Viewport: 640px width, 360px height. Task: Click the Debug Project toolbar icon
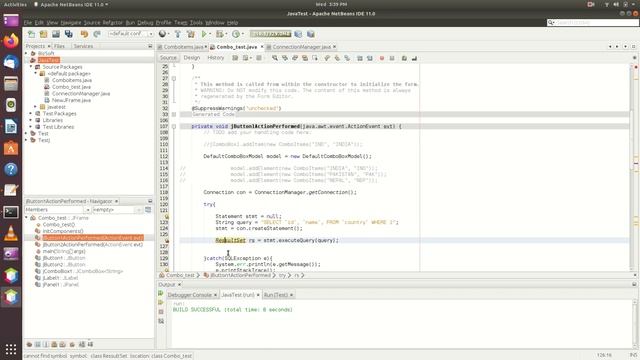[220, 34]
